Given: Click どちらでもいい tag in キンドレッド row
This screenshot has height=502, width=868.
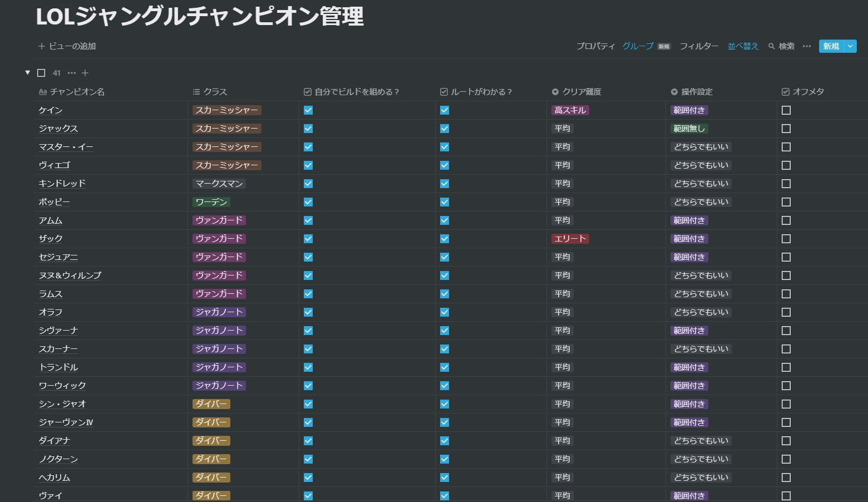Looking at the screenshot, I should click(701, 184).
